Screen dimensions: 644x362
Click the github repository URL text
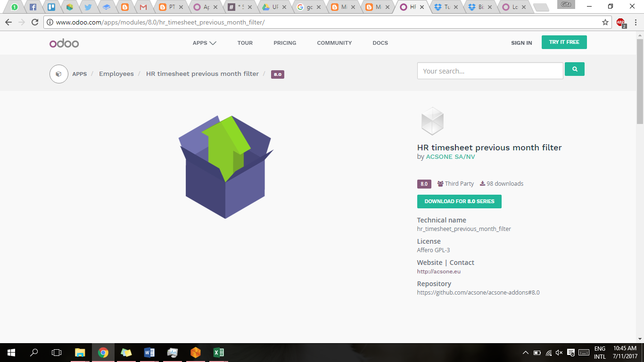click(x=479, y=293)
